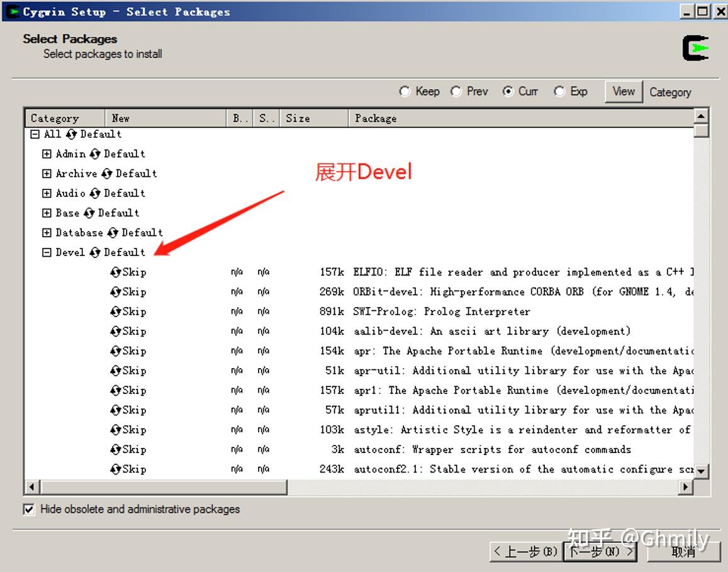Image resolution: width=728 pixels, height=572 pixels.
Task: Sort packages by the Size column
Action: (x=297, y=118)
